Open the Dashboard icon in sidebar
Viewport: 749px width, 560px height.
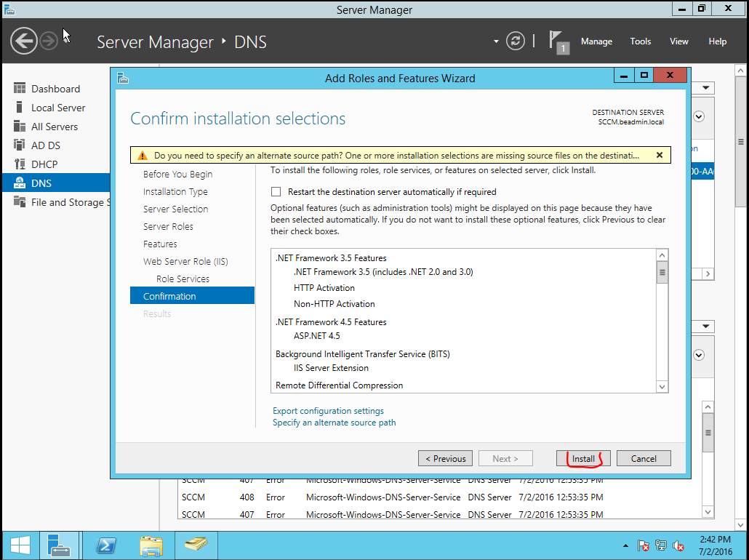coord(20,89)
